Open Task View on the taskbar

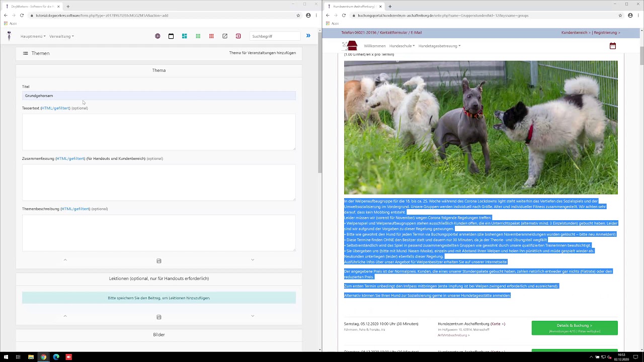[x=18, y=357]
